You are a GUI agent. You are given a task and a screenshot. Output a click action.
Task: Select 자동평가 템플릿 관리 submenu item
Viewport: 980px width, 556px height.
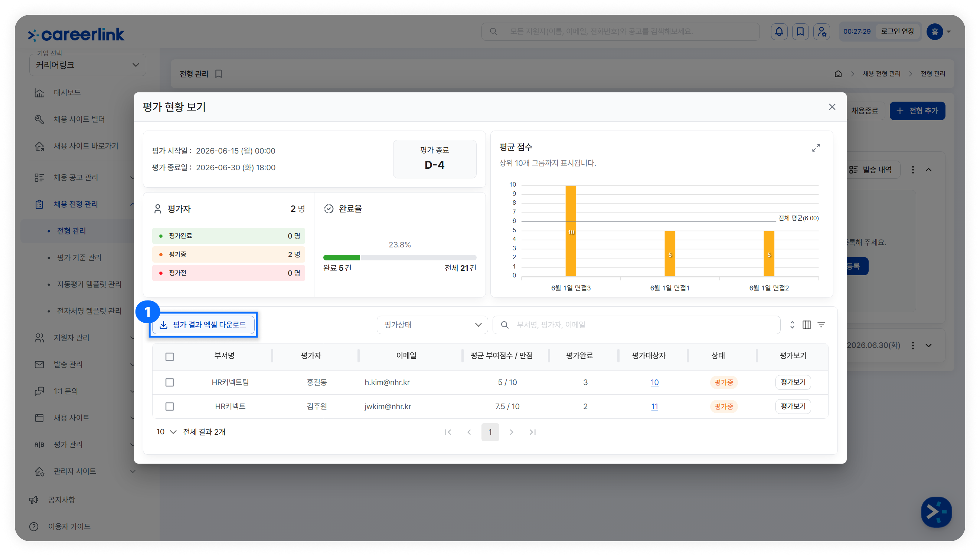(x=89, y=284)
